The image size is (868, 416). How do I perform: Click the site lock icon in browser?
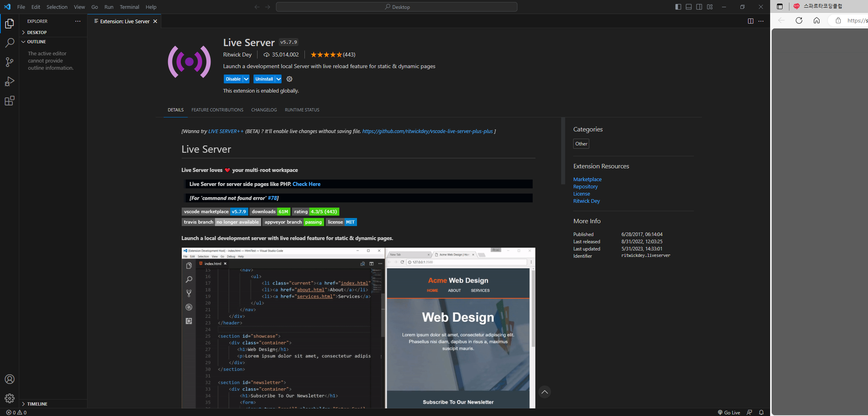(x=838, y=20)
